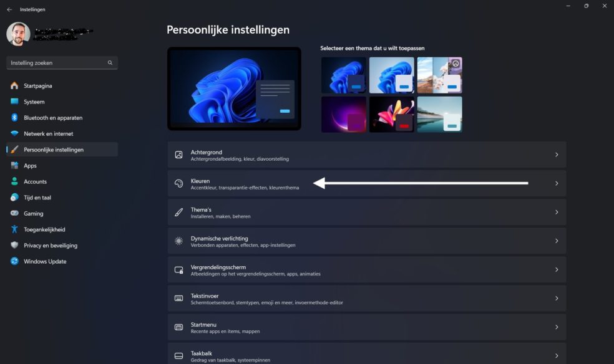Expand the Thema's chevron arrow
Image resolution: width=614 pixels, height=364 pixels.
click(x=557, y=213)
